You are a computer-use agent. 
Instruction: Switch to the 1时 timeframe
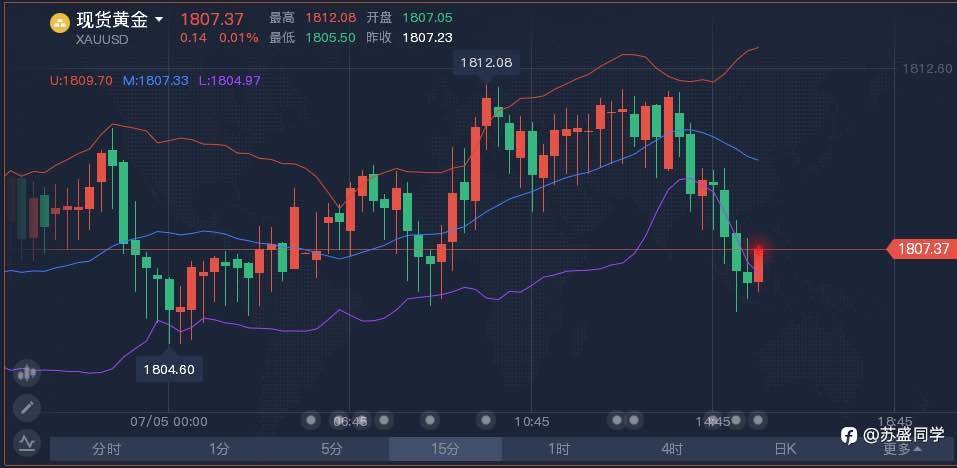558,450
